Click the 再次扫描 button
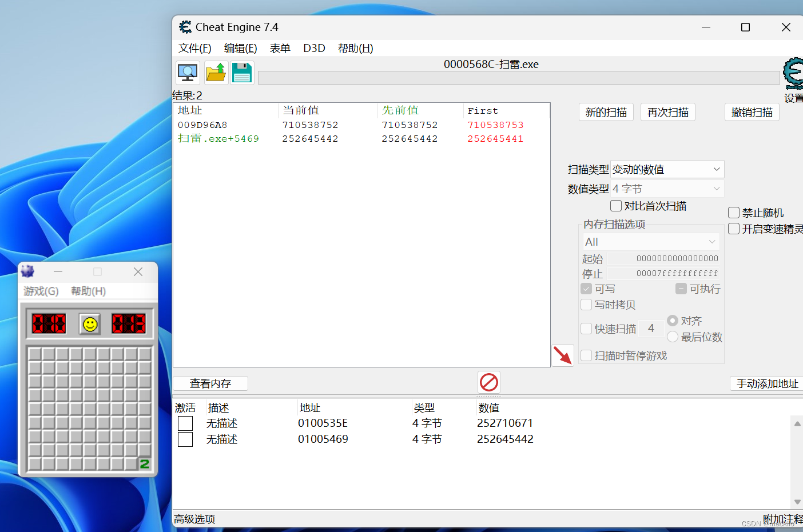Image resolution: width=803 pixels, height=532 pixels. tap(668, 112)
